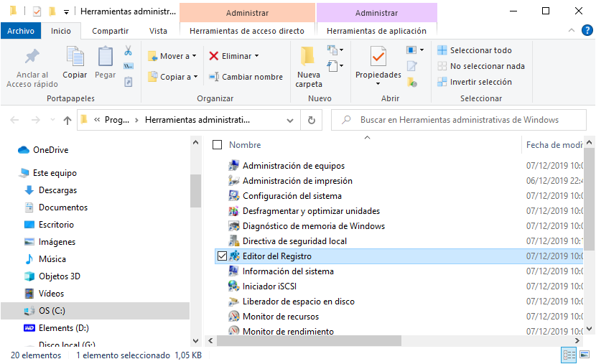Click the Propiedades checkmark icon
The height and width of the screenshot is (364, 596).
[378, 57]
